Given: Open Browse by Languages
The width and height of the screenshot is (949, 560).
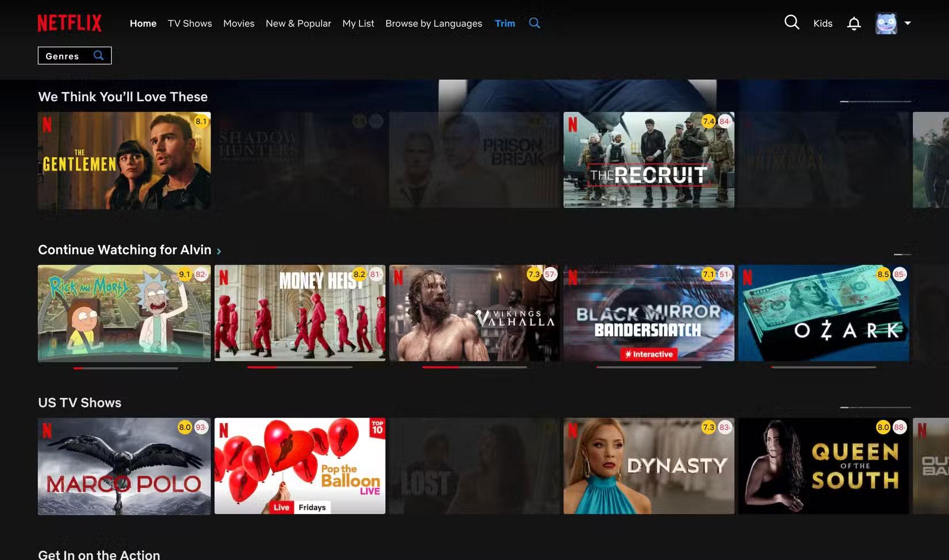Looking at the screenshot, I should click(x=433, y=24).
